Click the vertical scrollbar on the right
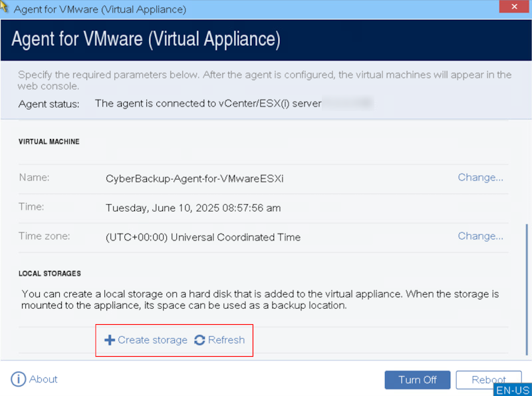Screen dimensions: 532x396 527,290
